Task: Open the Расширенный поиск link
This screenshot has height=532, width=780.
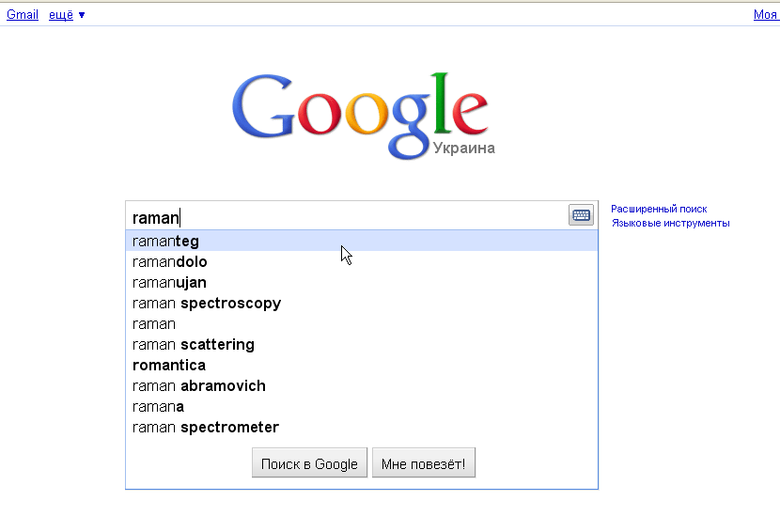Action: pos(659,209)
